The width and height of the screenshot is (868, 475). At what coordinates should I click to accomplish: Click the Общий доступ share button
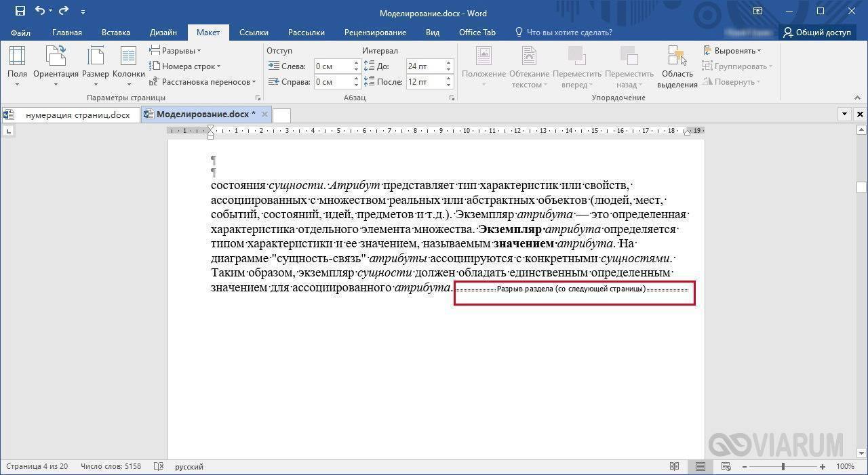(816, 33)
